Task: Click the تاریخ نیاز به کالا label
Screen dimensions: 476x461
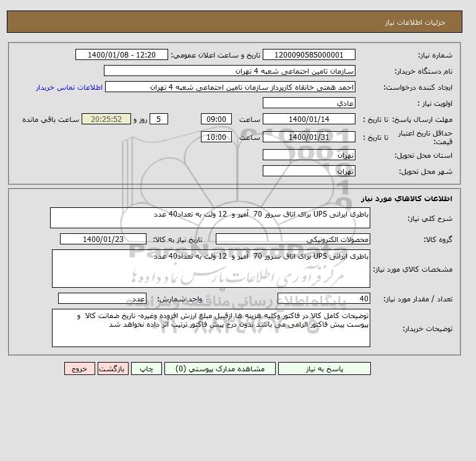Action: 177,239
